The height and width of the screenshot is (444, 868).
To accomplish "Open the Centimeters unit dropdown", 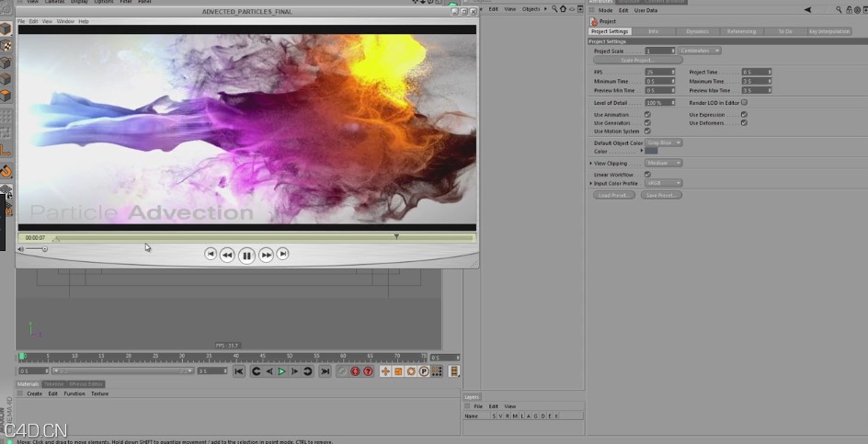I will click(x=701, y=51).
